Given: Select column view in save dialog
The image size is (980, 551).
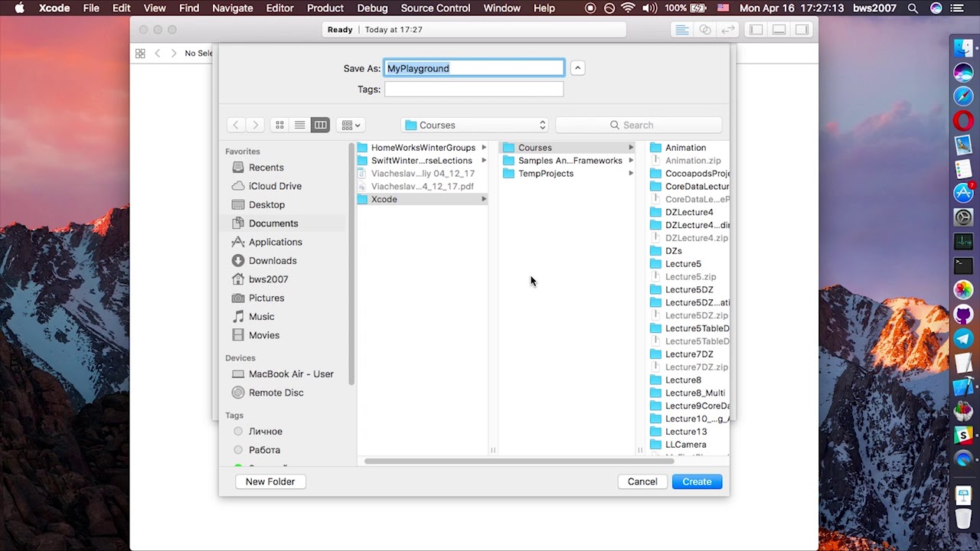Looking at the screenshot, I should 320,125.
